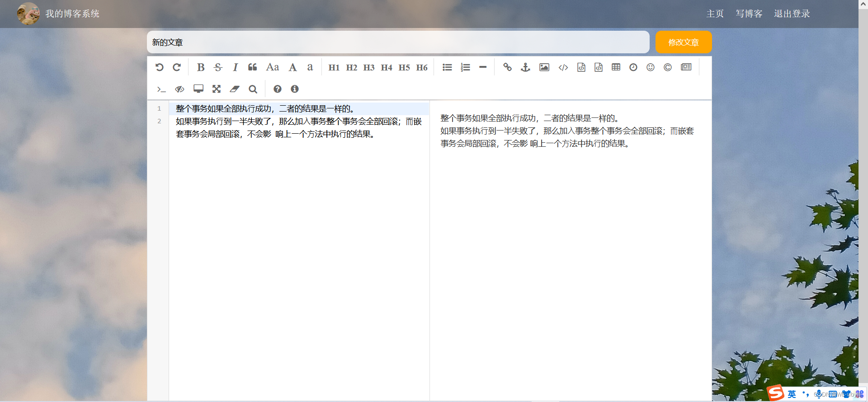The width and height of the screenshot is (868, 402).
Task: Click preview text 整个事务如果全部执行成功
Action: (488, 118)
